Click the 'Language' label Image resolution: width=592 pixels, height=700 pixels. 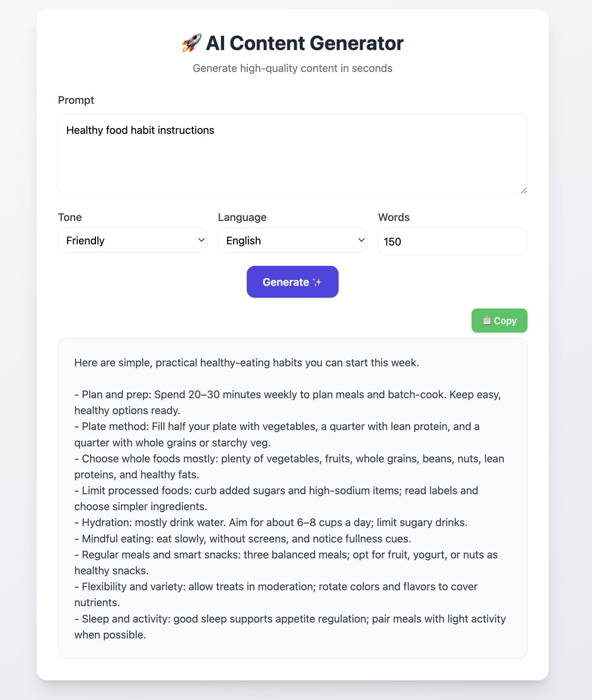[x=242, y=217]
